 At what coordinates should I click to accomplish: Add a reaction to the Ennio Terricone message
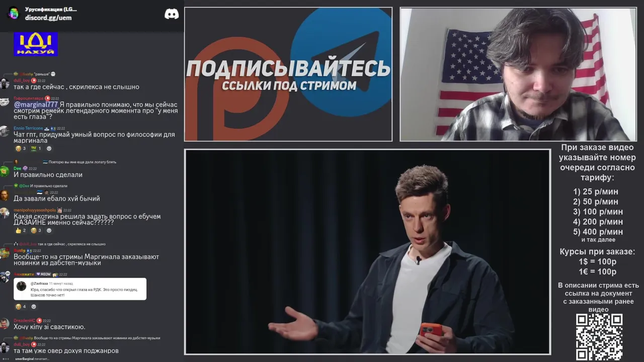click(x=49, y=148)
